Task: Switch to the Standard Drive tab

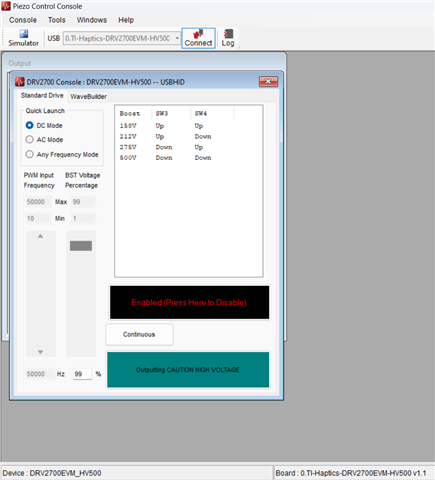Action: coord(42,96)
